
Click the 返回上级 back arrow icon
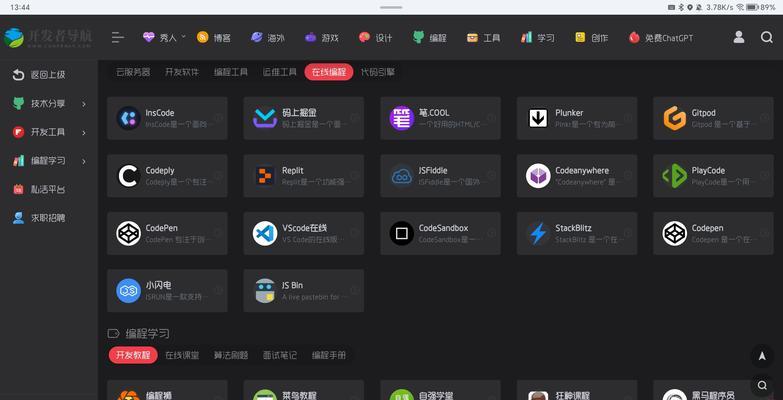(18, 75)
